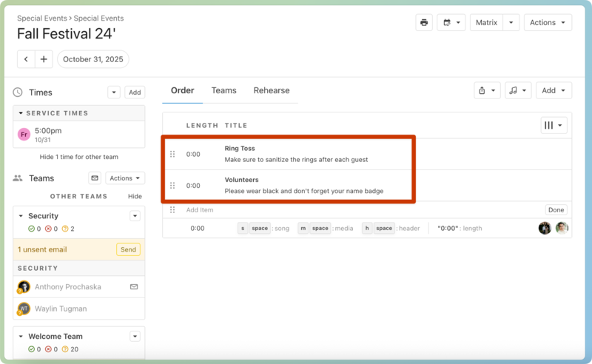This screenshot has width=592, height=364.
Task: Click the email icon beside Teams
Action: pyautogui.click(x=94, y=178)
